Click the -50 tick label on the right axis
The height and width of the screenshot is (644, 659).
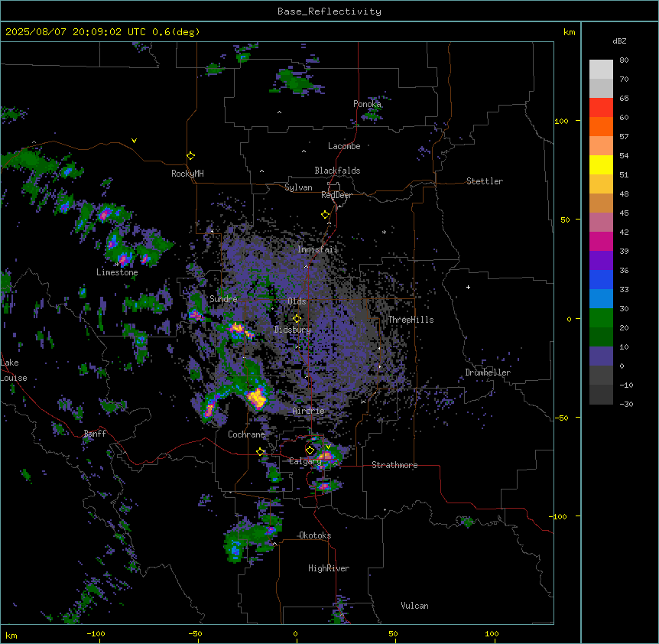pos(561,418)
